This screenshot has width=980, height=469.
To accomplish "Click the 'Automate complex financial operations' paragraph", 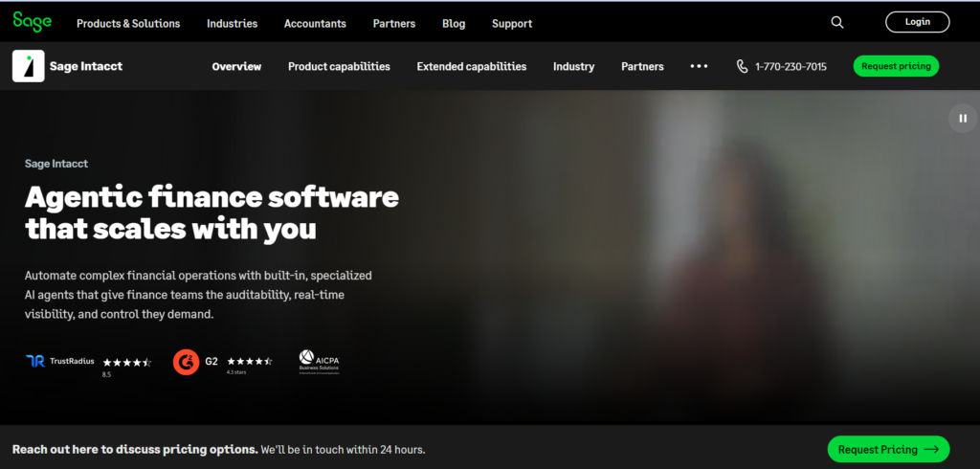I will tap(198, 295).
